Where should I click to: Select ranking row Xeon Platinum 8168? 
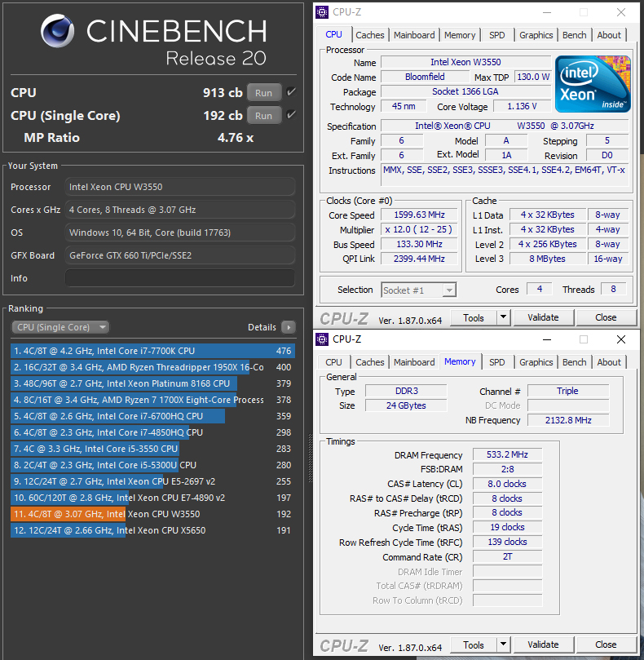coord(152,383)
